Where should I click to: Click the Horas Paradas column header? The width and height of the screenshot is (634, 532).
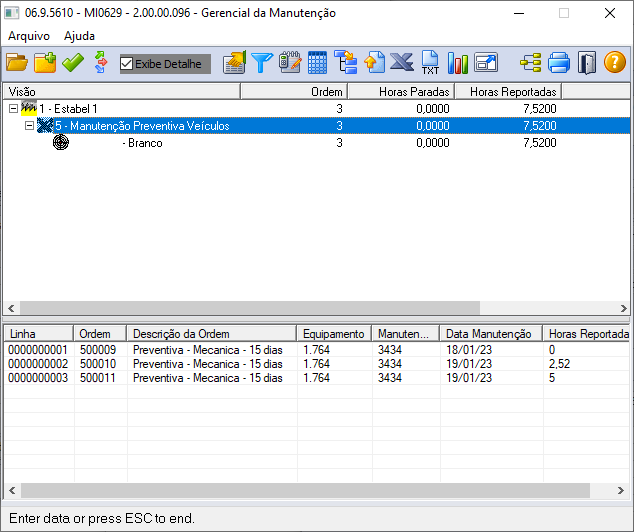(x=401, y=92)
